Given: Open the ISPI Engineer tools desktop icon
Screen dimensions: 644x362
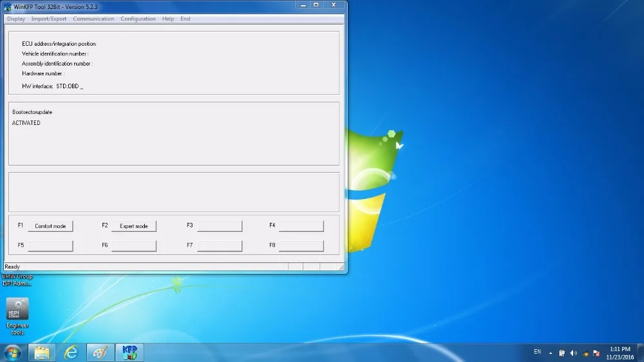Looking at the screenshot, I should pyautogui.click(x=17, y=316).
